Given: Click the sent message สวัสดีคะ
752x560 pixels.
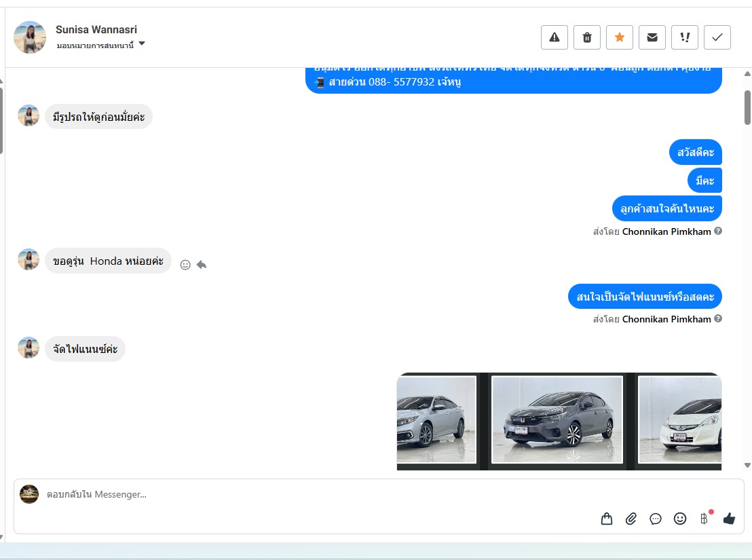Looking at the screenshot, I should (x=696, y=153).
